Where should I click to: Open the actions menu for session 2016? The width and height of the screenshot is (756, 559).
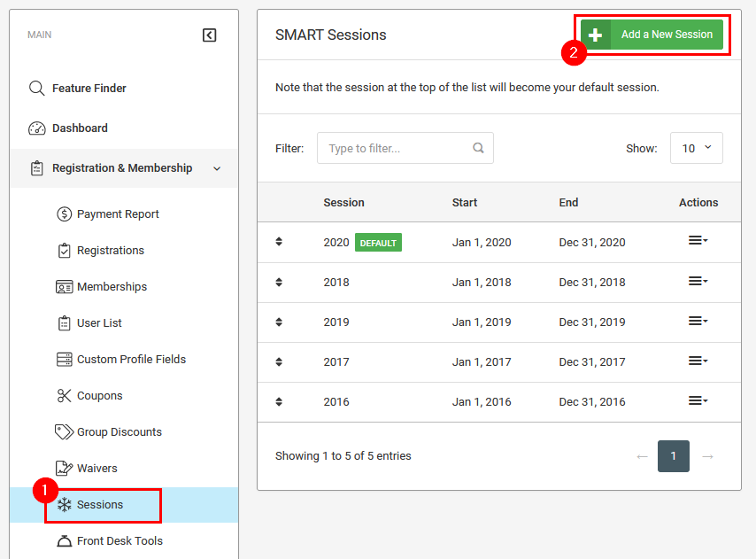pos(698,400)
